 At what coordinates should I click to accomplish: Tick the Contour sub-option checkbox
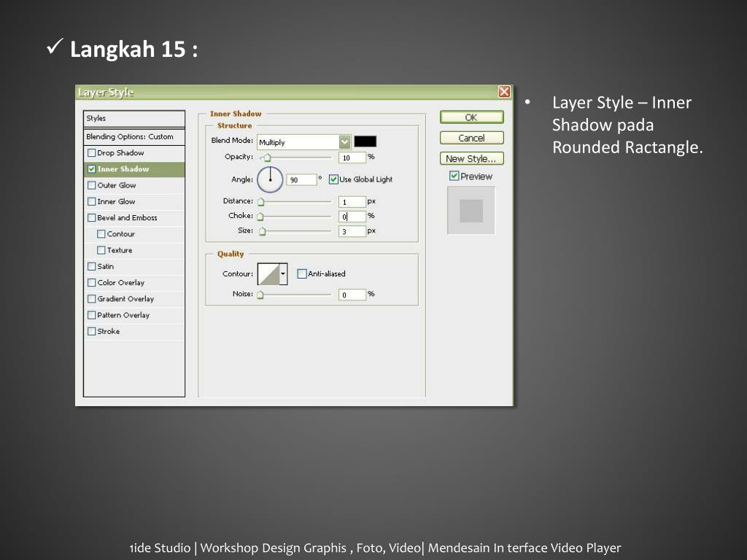tap(101, 234)
